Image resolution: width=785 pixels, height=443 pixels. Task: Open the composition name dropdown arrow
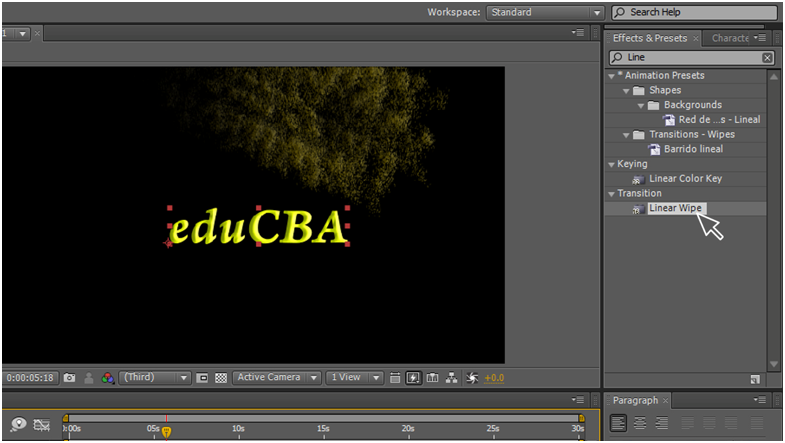pos(23,34)
